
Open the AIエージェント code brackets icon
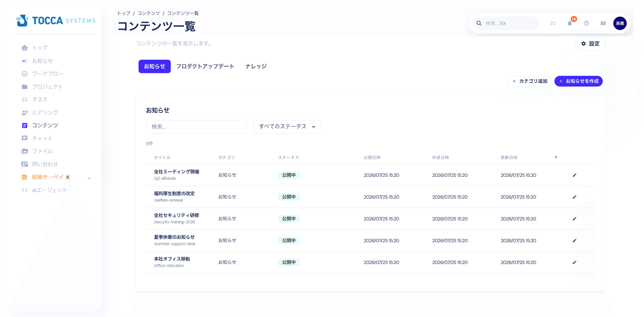24,190
